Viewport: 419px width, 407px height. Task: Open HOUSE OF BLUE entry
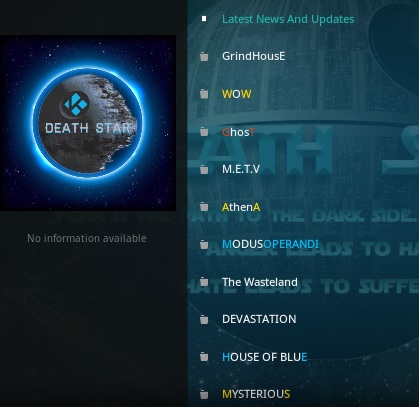(265, 357)
